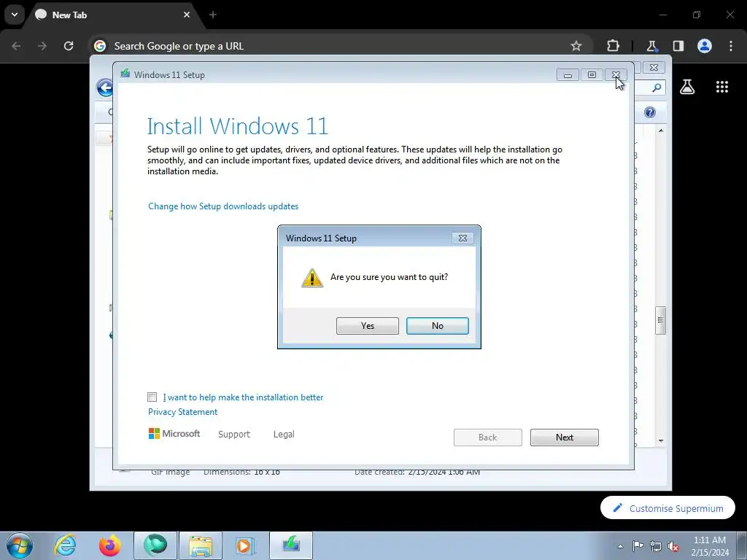Toggle the browser side panel
This screenshot has width=747, height=560.
pyautogui.click(x=678, y=46)
